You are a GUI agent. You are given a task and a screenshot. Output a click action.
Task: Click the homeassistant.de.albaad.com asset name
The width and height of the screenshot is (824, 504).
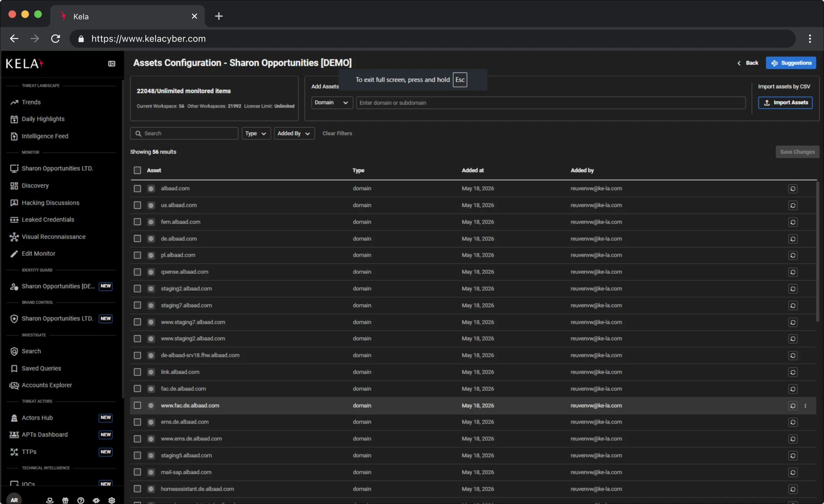click(x=197, y=489)
